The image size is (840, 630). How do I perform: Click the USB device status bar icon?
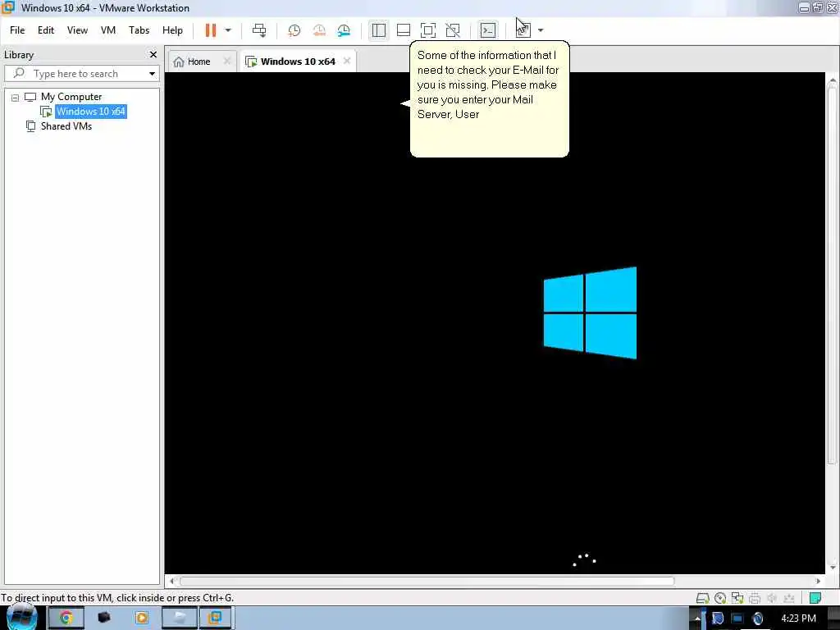[x=788, y=598]
